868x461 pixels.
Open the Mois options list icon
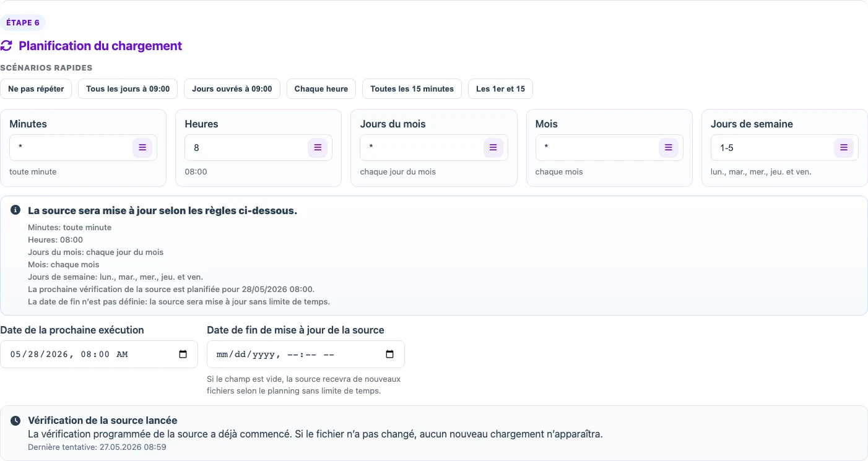pyautogui.click(x=668, y=148)
